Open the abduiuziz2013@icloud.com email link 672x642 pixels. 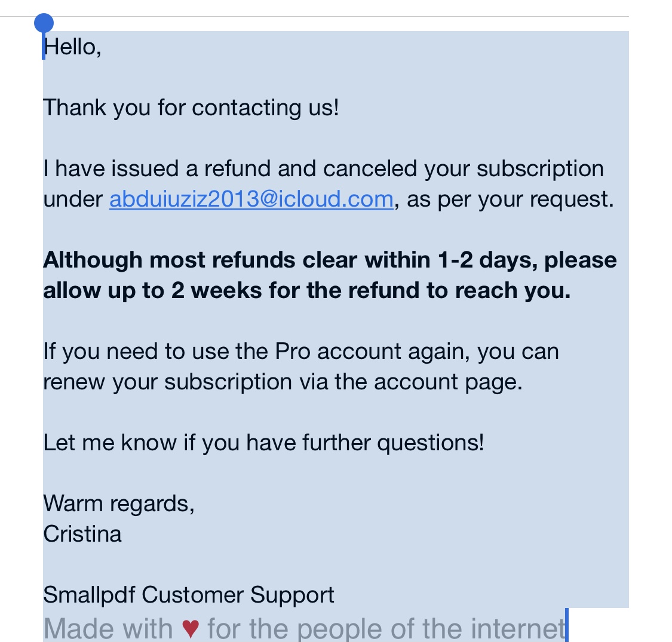pyautogui.click(x=251, y=199)
